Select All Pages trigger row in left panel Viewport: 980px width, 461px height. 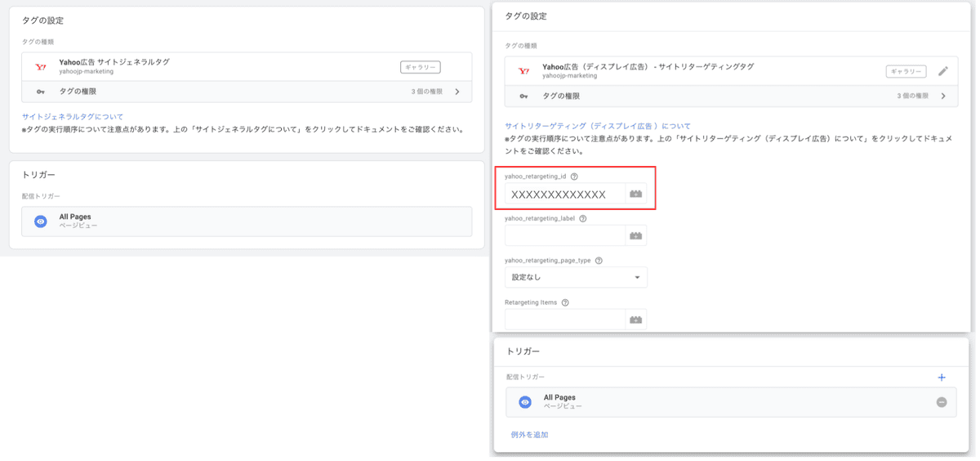[247, 222]
